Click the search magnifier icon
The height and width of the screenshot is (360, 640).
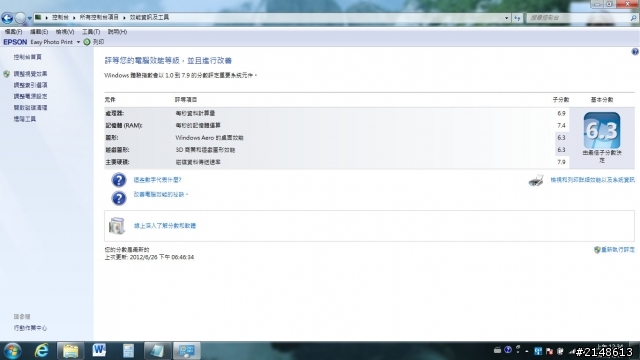click(x=633, y=18)
